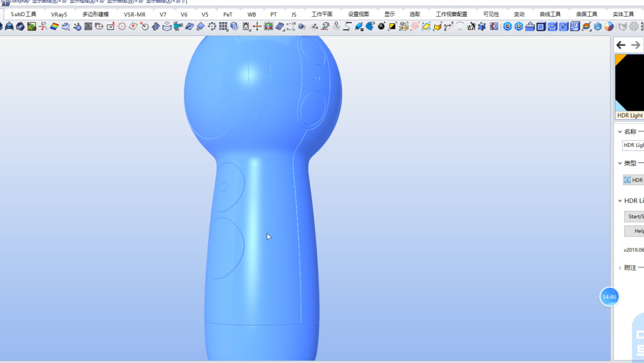Screen dimensions: 644x363
Task: Select the pink spiral tool icon
Action: coord(415,27)
